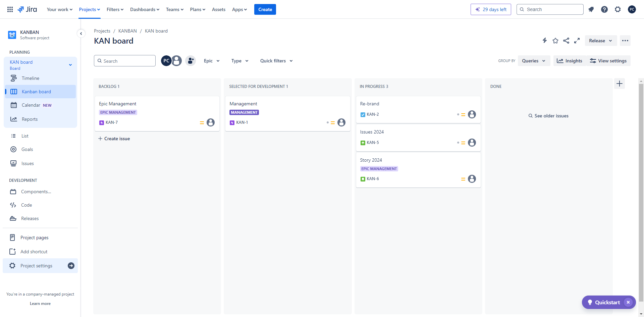Select Timeline in the sidebar
The image size is (644, 317).
click(x=31, y=78)
